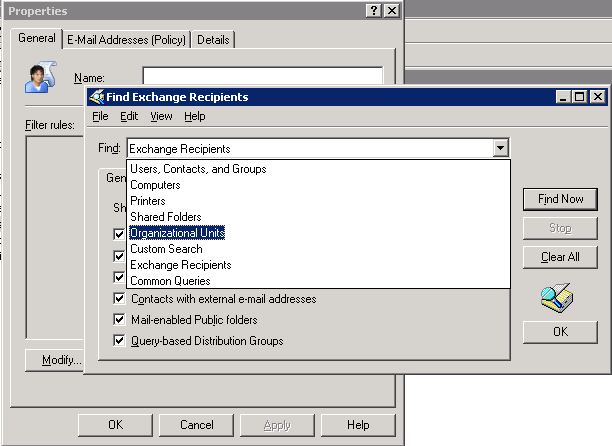
Task: Click the Clear All button
Action: [x=560, y=257]
